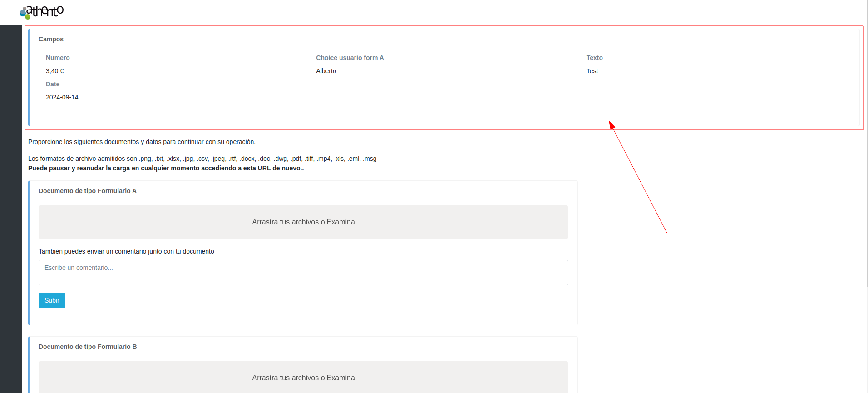Click the bold 'Puede pausar y reanudar' notice
The image size is (868, 393).
(166, 169)
